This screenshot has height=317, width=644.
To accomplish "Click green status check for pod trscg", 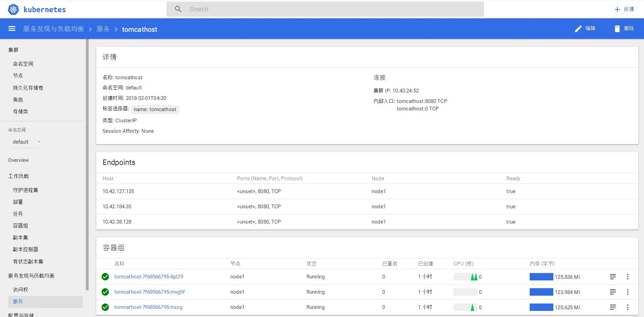I will (105, 307).
